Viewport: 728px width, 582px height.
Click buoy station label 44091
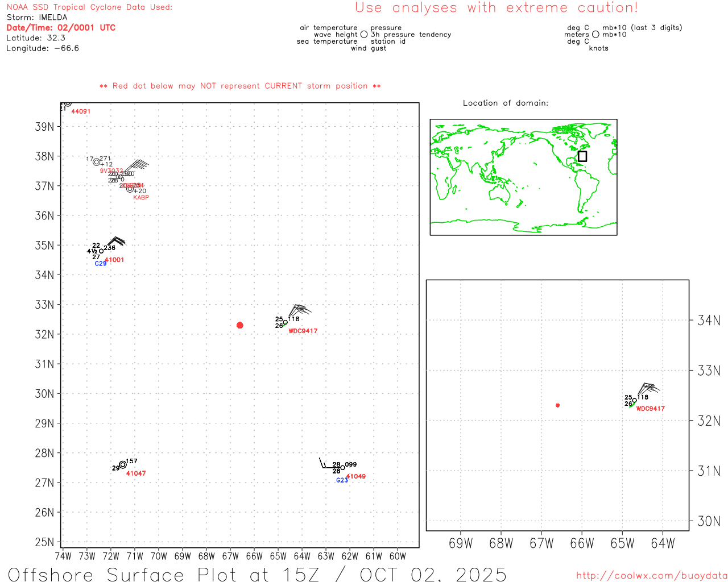pyautogui.click(x=81, y=111)
